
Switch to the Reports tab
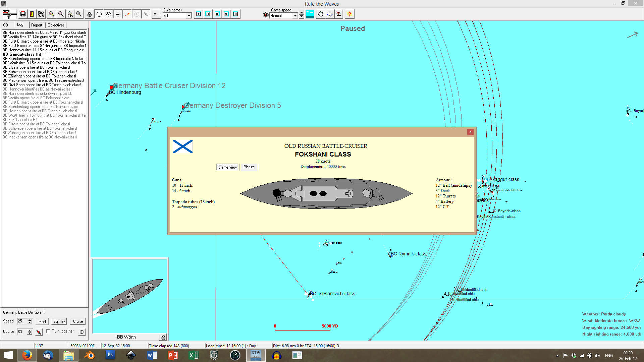click(37, 25)
